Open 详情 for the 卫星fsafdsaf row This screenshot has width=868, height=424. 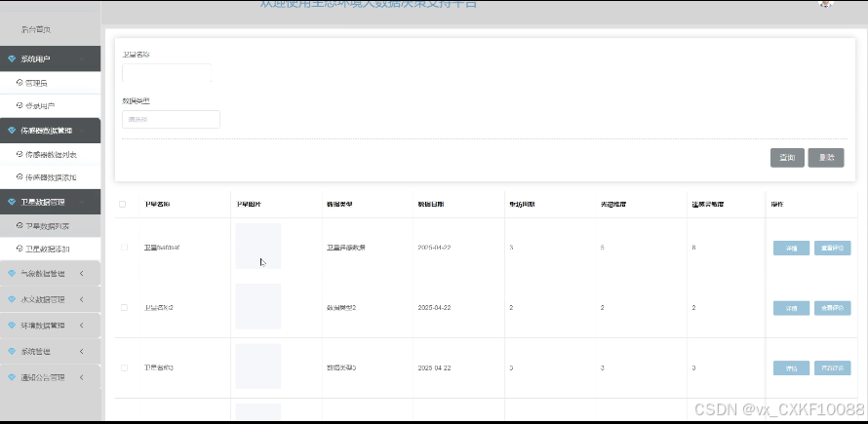pyautogui.click(x=792, y=248)
